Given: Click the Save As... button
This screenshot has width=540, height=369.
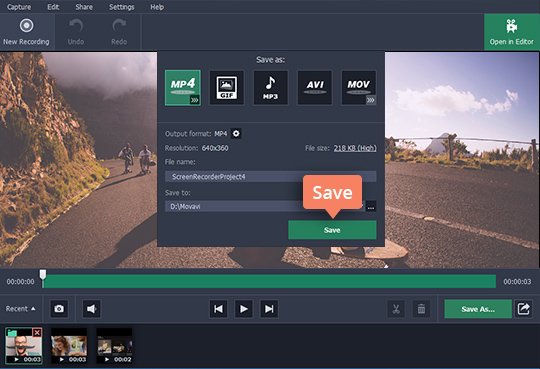Looking at the screenshot, I should click(x=478, y=309).
